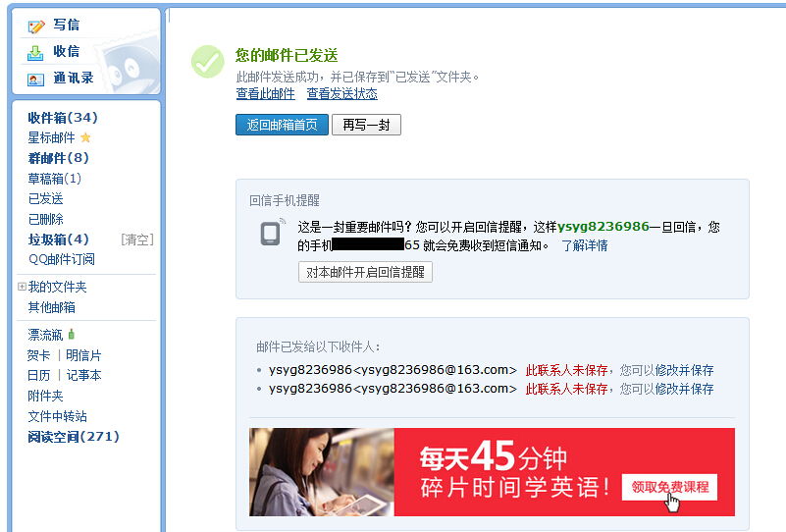
Task: Click the green bottle icon beside 漂流瓶
Action: [72, 335]
